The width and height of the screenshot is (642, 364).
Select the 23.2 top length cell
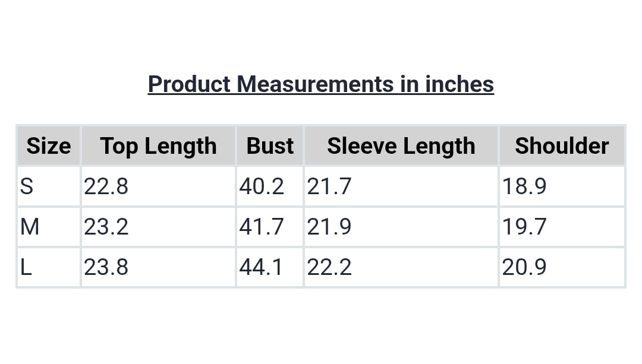[x=159, y=227]
